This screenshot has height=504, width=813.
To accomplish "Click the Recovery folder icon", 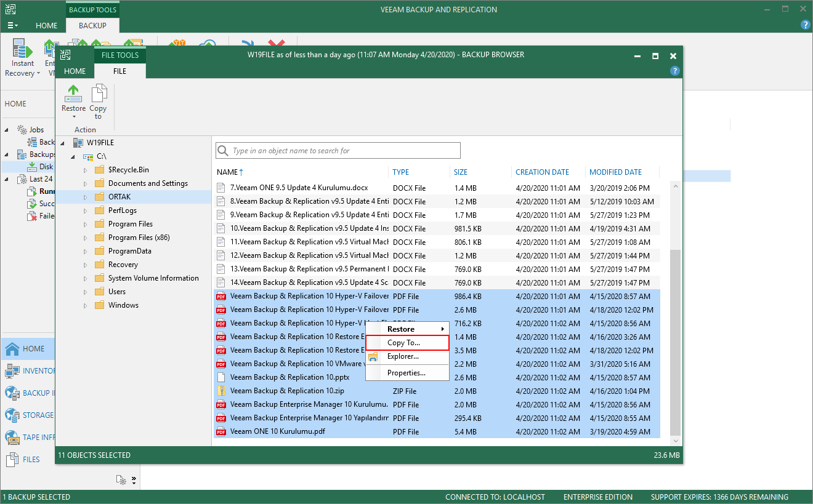I will 99,265.
